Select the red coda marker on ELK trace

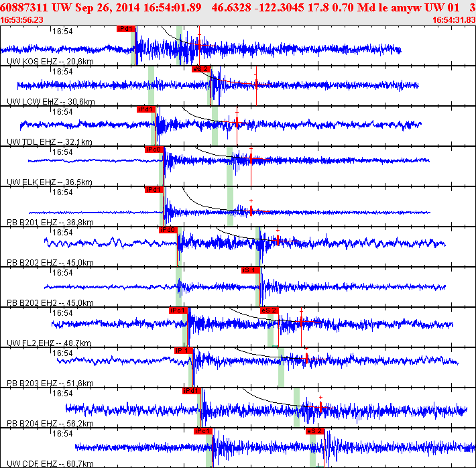click(251, 159)
